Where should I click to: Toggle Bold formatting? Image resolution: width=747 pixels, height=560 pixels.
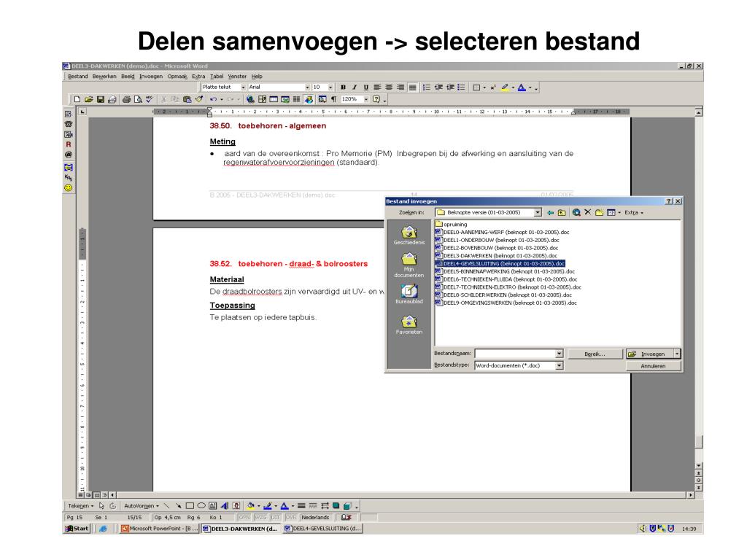click(343, 87)
